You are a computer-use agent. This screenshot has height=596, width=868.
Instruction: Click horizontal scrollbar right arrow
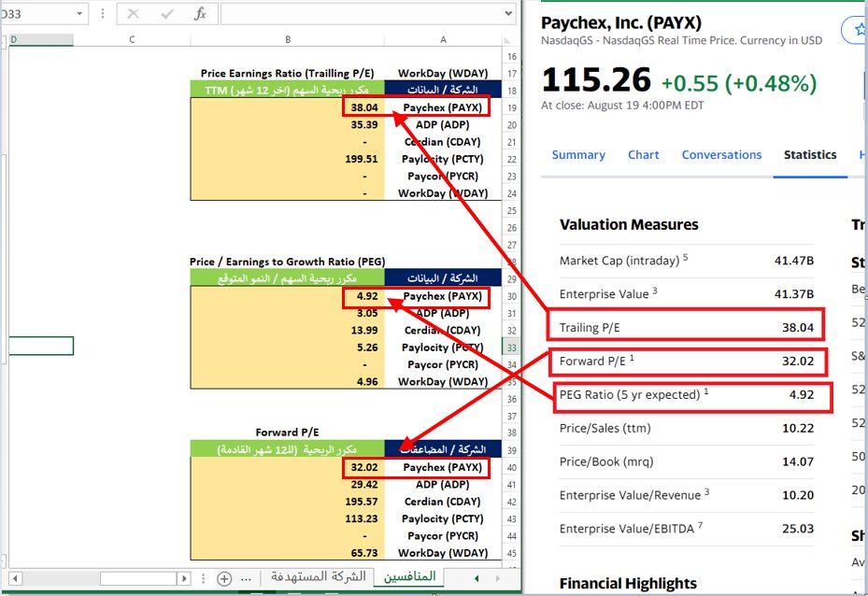click(x=184, y=579)
